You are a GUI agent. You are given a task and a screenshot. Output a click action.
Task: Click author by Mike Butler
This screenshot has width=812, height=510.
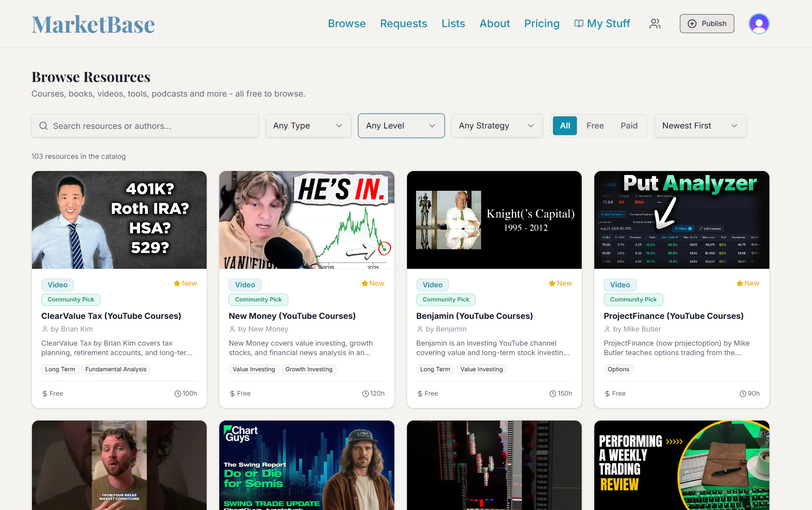pyautogui.click(x=637, y=329)
